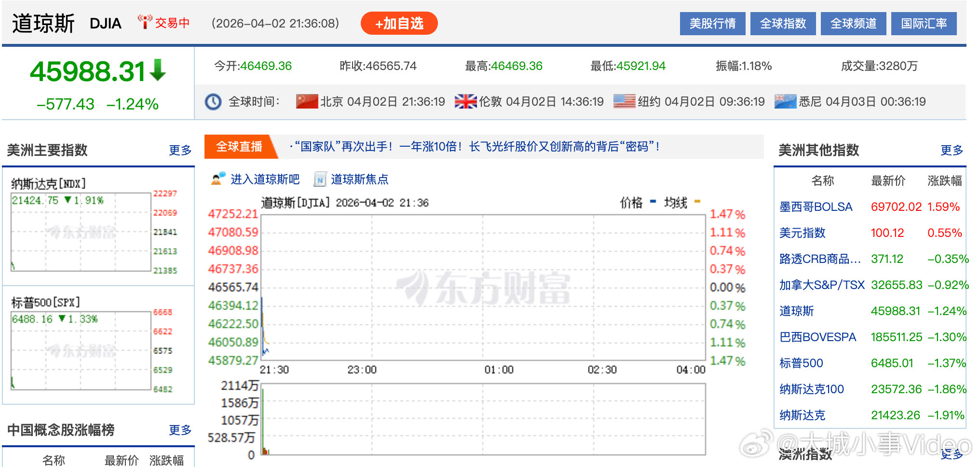The height and width of the screenshot is (467, 980).
Task: Click the Australia flag next to 悉尼
Action: pyautogui.click(x=785, y=101)
